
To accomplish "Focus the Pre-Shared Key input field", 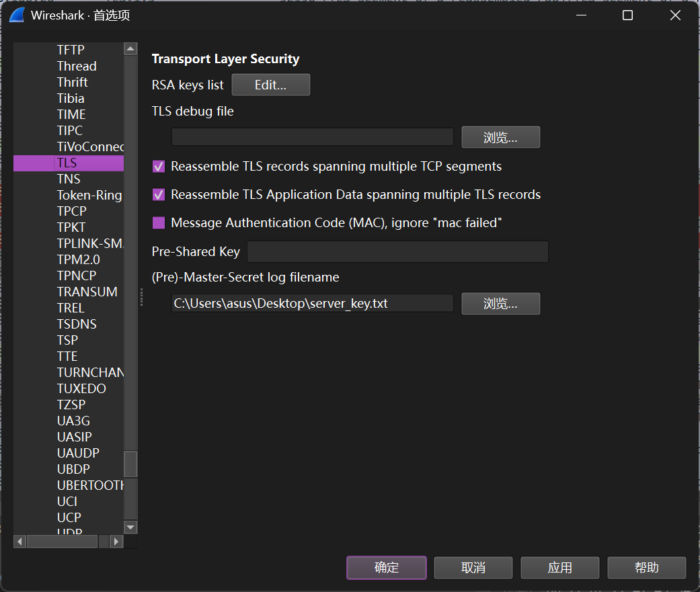I will click(x=398, y=251).
